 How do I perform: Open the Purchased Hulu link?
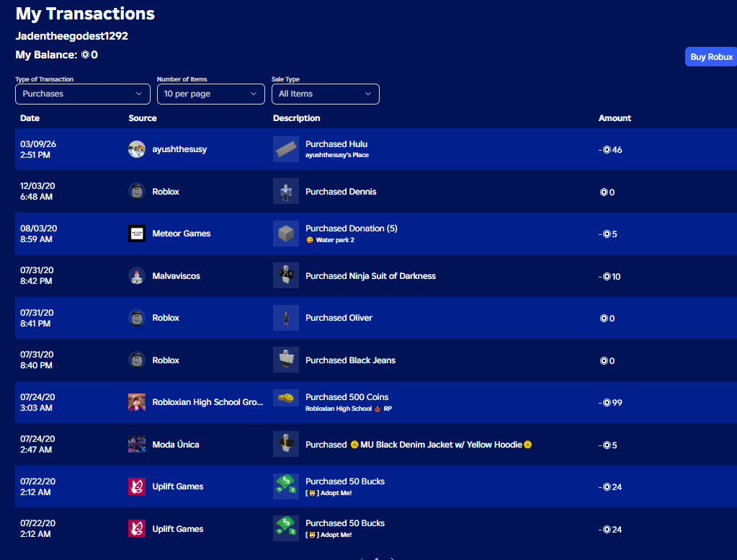click(x=336, y=144)
